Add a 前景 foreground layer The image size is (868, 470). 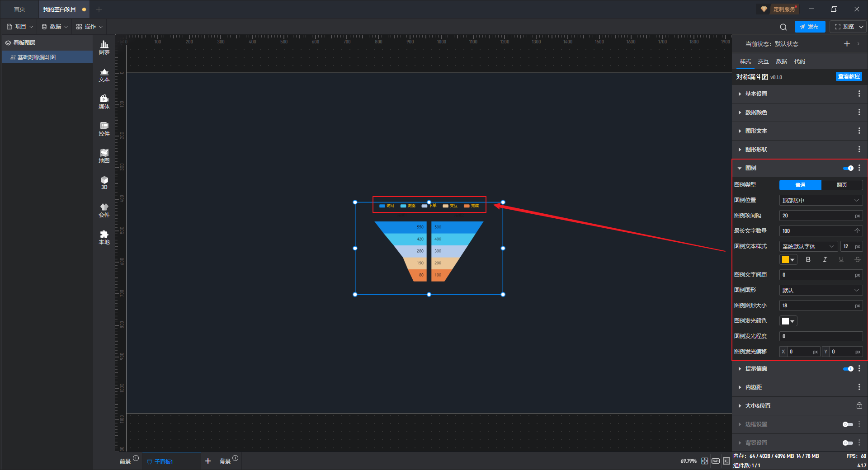click(x=136, y=458)
